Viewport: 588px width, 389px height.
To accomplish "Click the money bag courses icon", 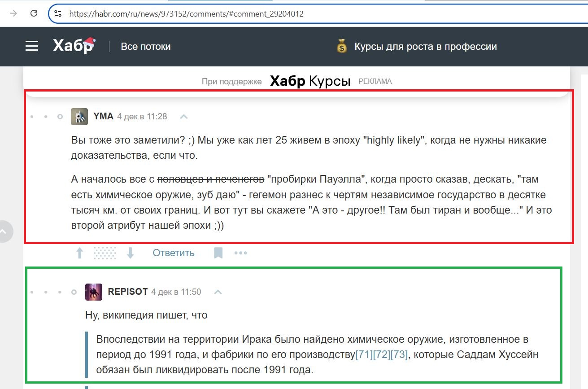I will tap(341, 46).
